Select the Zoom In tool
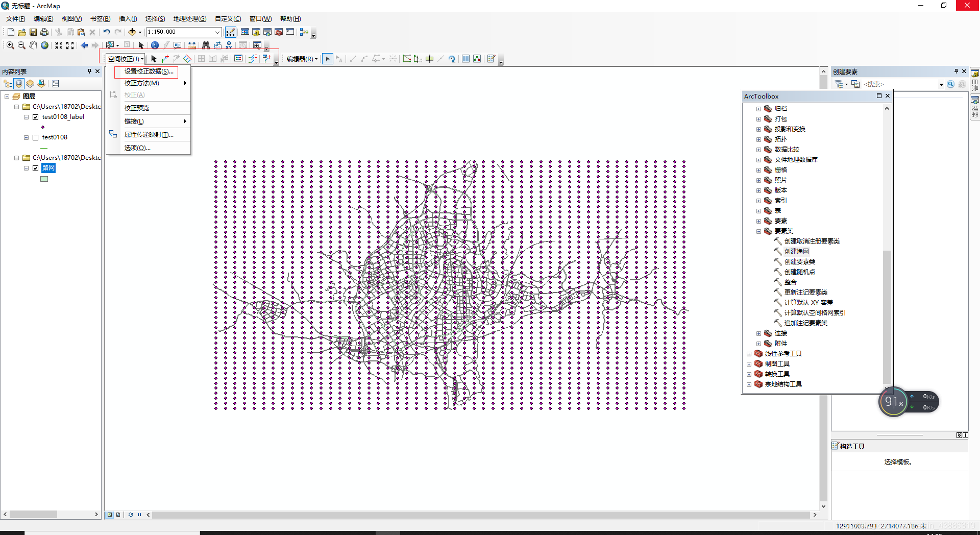 point(10,45)
